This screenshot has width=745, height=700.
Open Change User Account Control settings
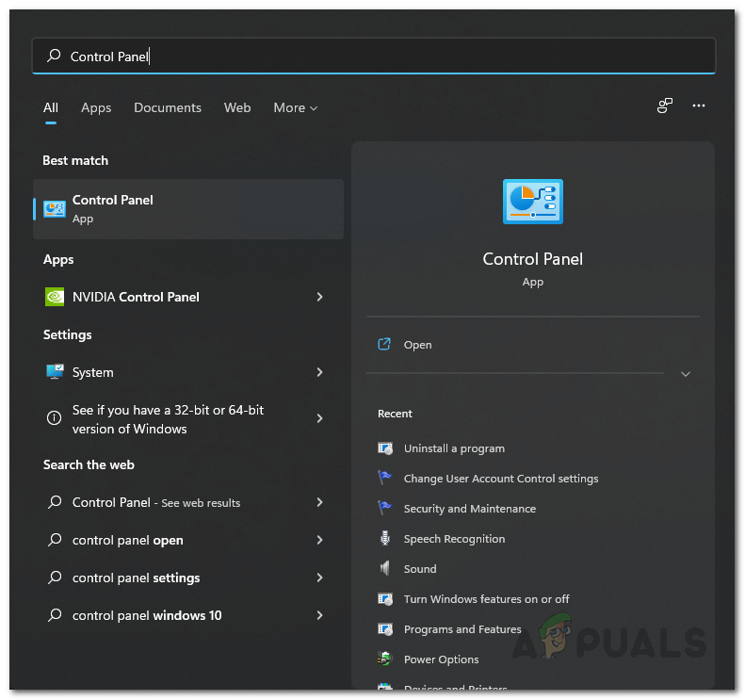pos(501,479)
